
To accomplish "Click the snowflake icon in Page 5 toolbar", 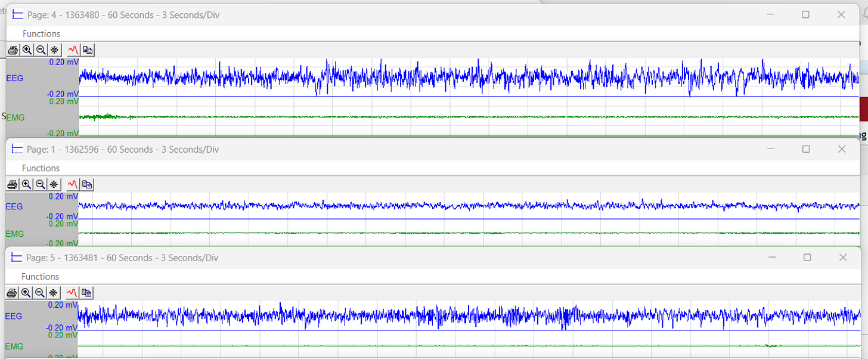I will tap(53, 293).
